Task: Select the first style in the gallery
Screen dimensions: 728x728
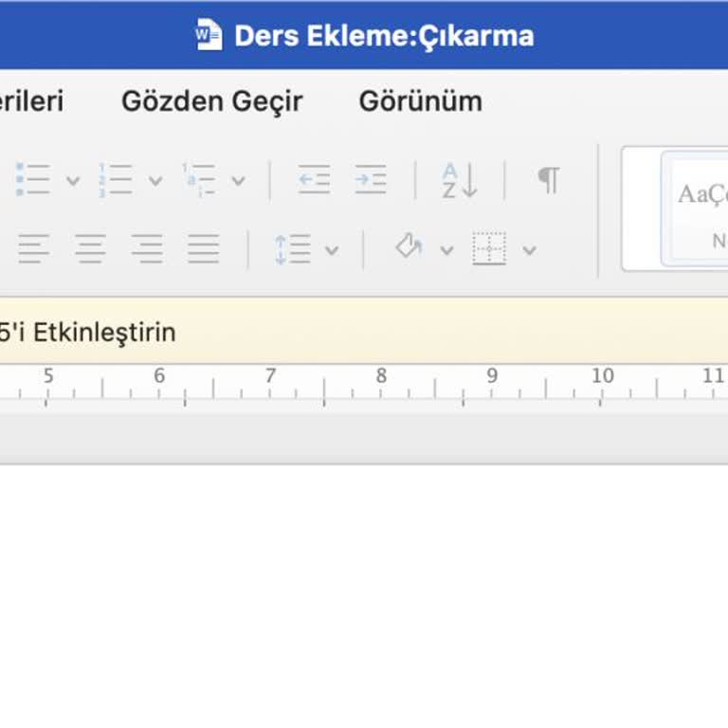Action: [x=695, y=209]
